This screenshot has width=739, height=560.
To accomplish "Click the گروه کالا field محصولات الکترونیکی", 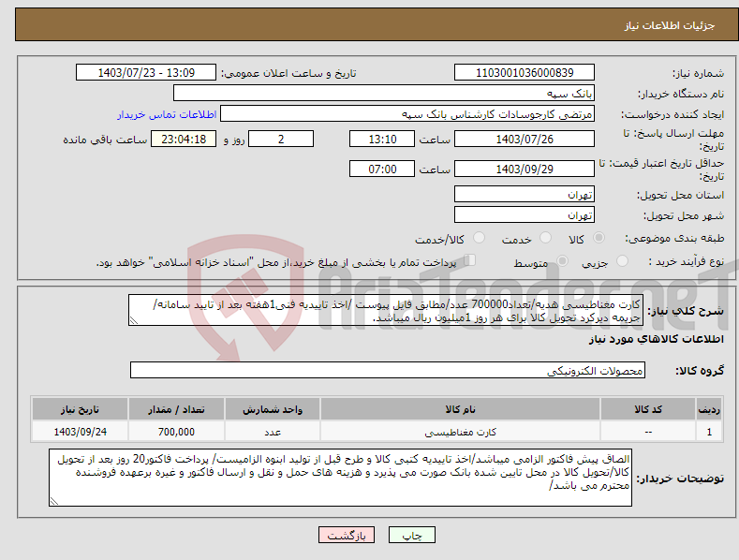I will [x=388, y=370].
